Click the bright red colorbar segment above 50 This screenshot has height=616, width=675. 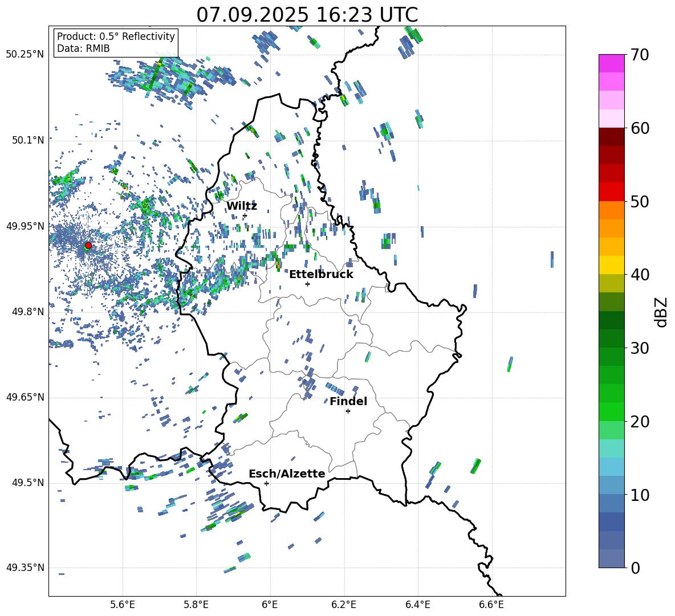click(611, 191)
